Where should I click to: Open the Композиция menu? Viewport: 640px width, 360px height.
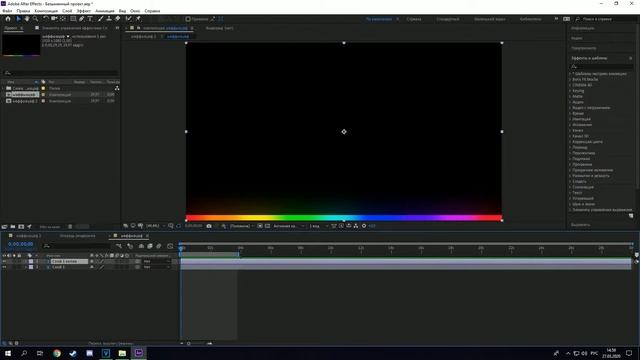click(x=46, y=11)
